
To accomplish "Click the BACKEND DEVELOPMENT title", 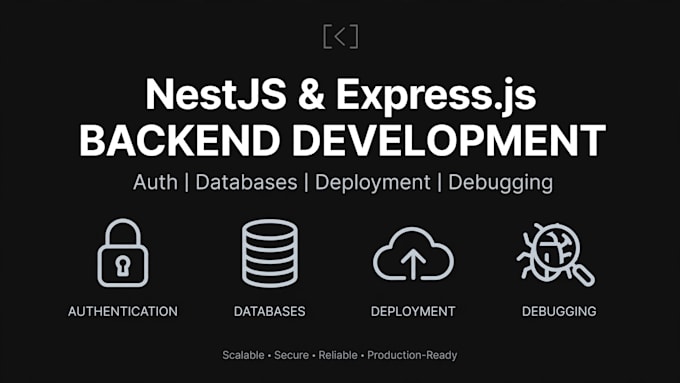I will tap(342, 140).
